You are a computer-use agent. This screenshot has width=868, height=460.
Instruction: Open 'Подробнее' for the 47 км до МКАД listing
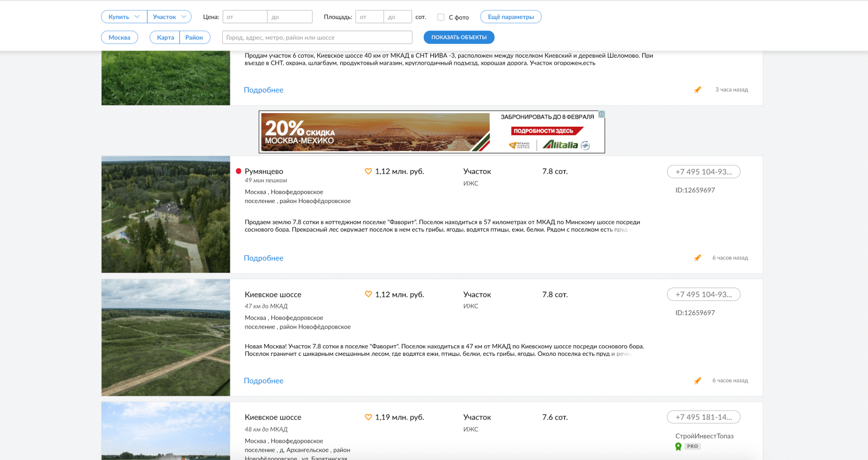tap(263, 381)
